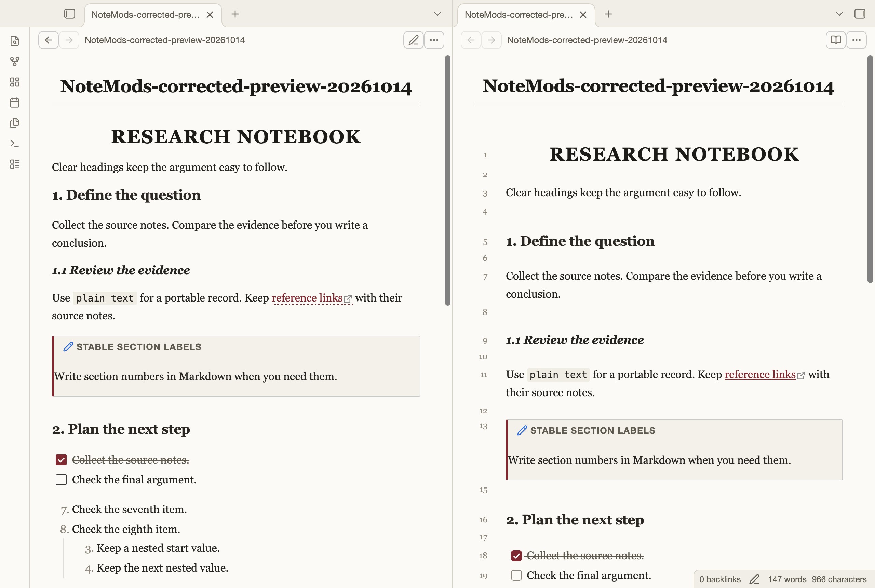Toggle the left sidebar icon
This screenshot has width=875, height=588.
click(70, 14)
